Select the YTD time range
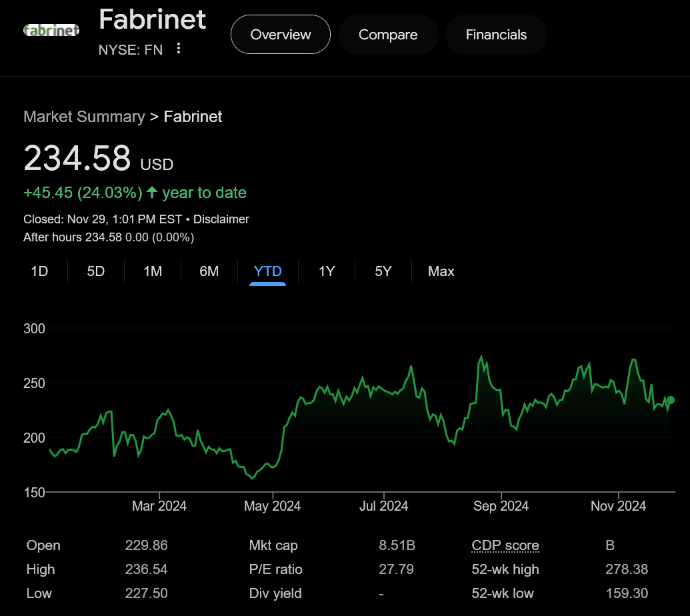 point(267,271)
